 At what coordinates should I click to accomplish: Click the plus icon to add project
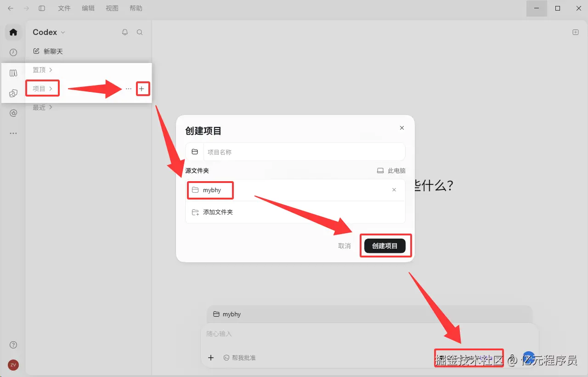141,89
